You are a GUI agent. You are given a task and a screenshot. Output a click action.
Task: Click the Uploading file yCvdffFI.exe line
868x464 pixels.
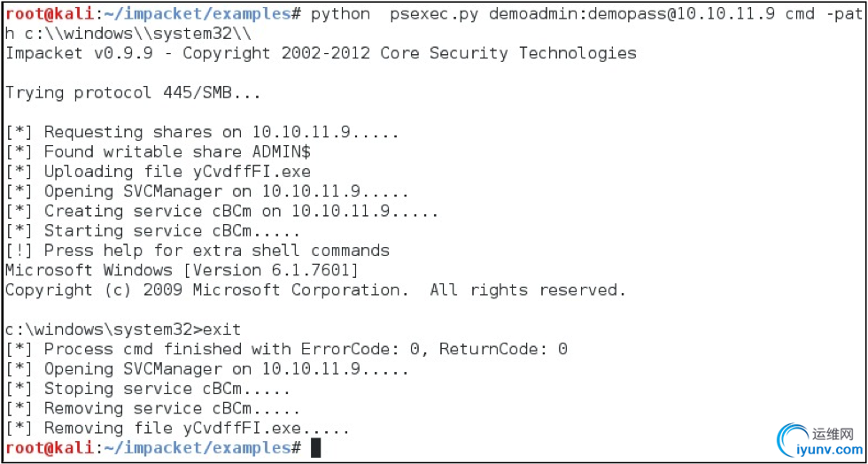158,172
